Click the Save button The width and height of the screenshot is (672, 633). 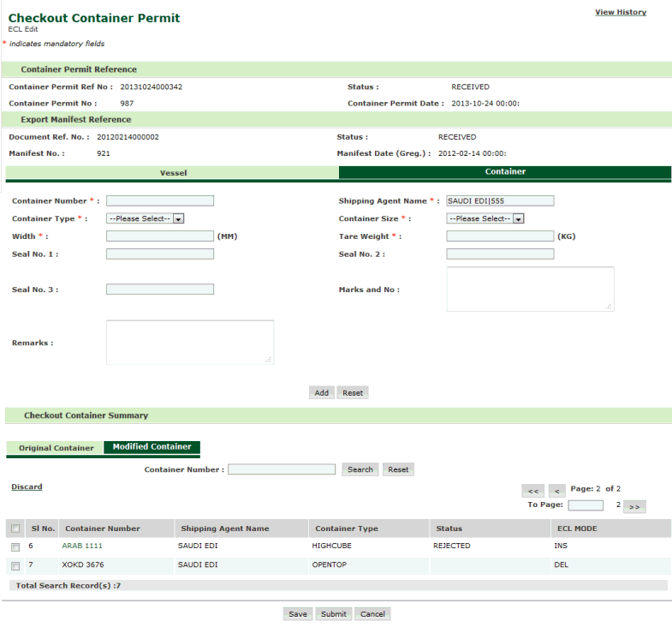(298, 614)
